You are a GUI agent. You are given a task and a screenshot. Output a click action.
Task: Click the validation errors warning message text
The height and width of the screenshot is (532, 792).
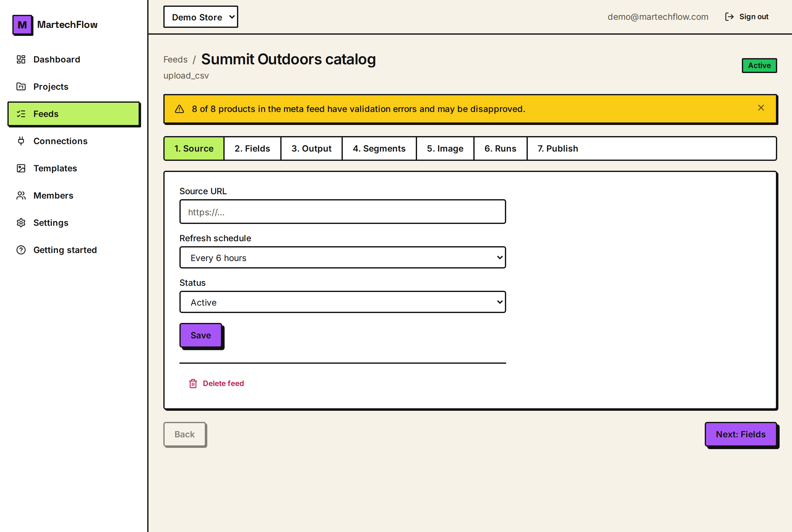(x=358, y=109)
